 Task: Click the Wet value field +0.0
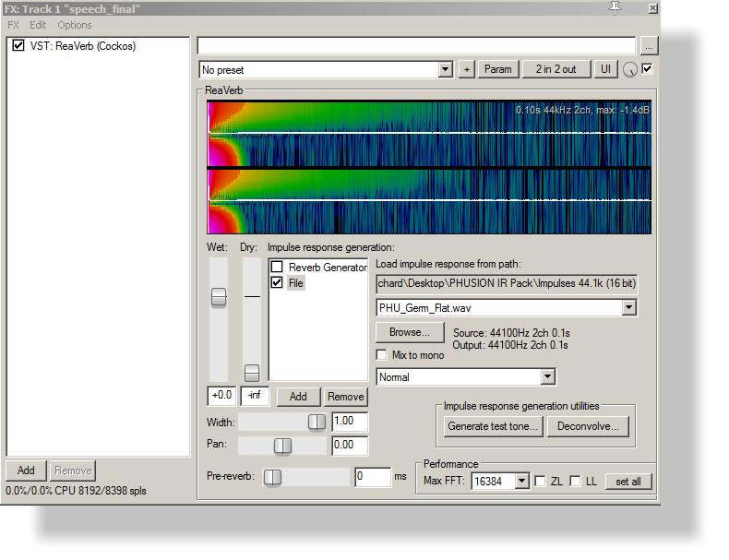point(221,396)
